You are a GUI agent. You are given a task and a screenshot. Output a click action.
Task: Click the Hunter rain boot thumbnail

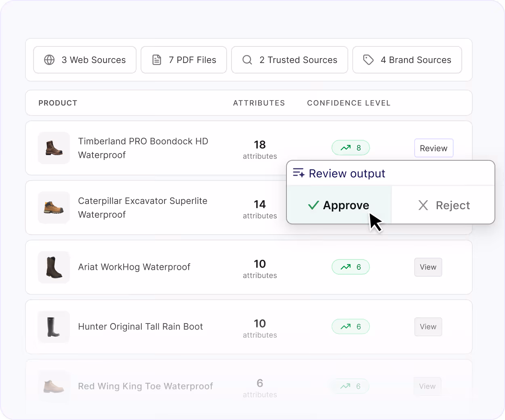(54, 327)
